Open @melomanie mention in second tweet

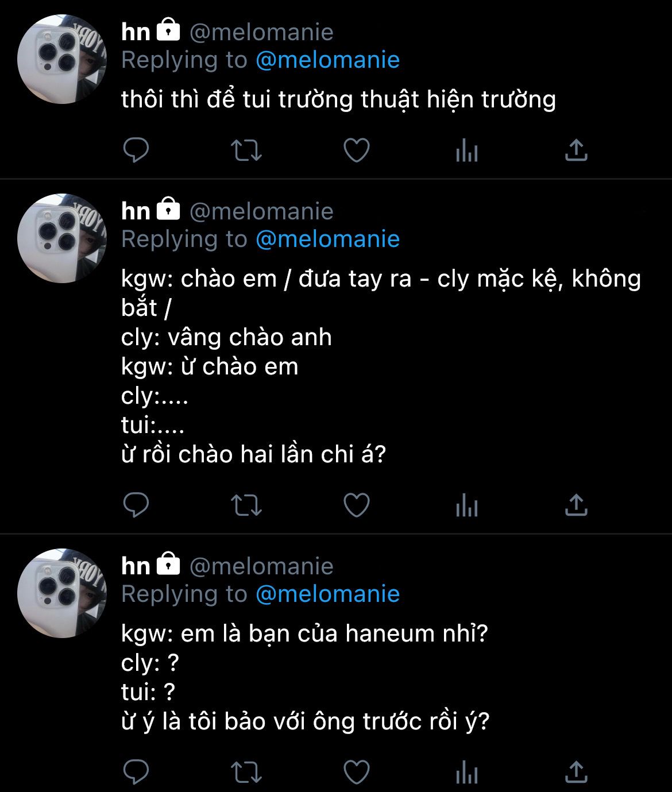point(327,239)
